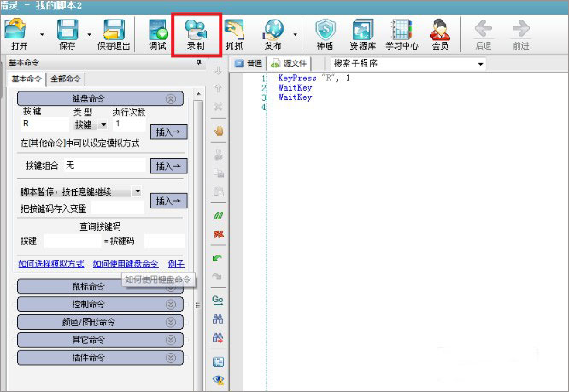569x392 pixels.
Task: Click the Go icon in vertical toolbar
Action: coord(218,300)
